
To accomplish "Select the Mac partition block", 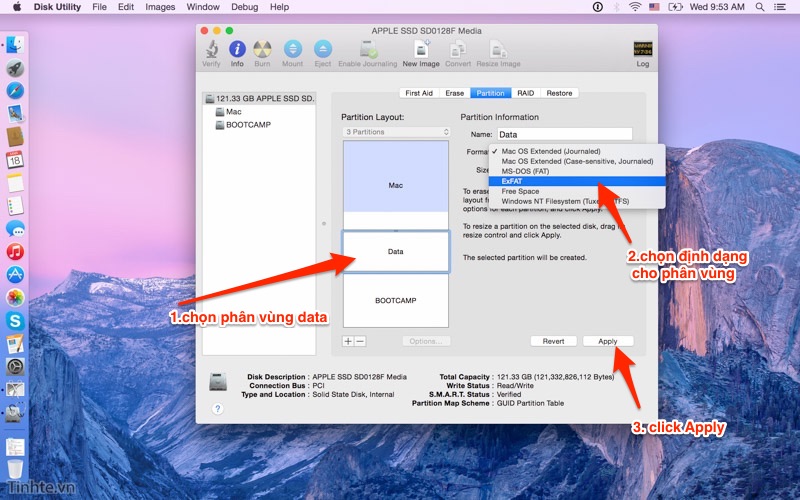I will pyautogui.click(x=395, y=185).
